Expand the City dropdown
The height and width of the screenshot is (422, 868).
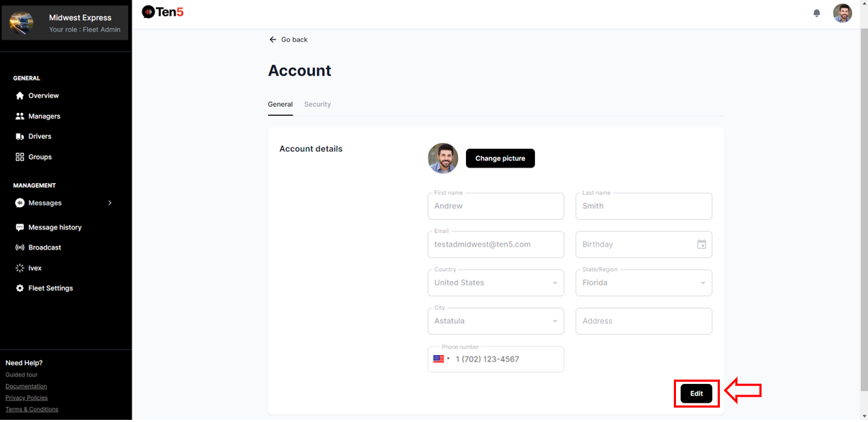[554, 321]
